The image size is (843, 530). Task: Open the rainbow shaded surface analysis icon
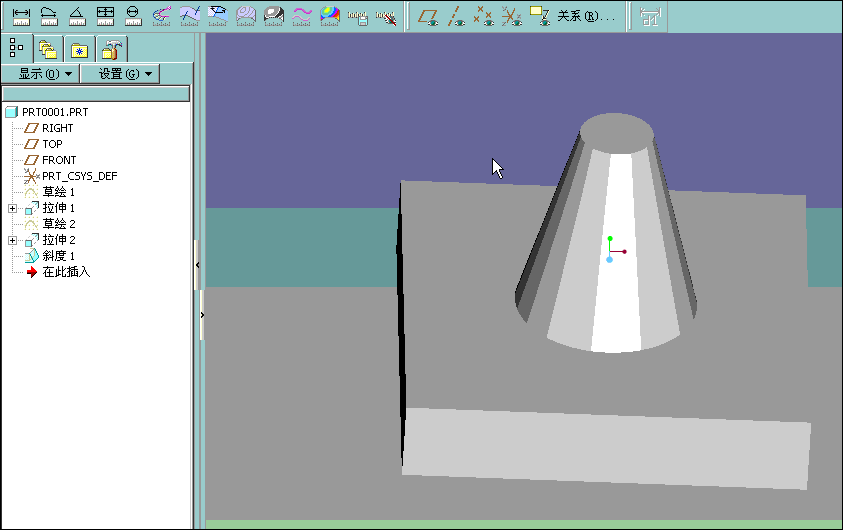[x=329, y=15]
